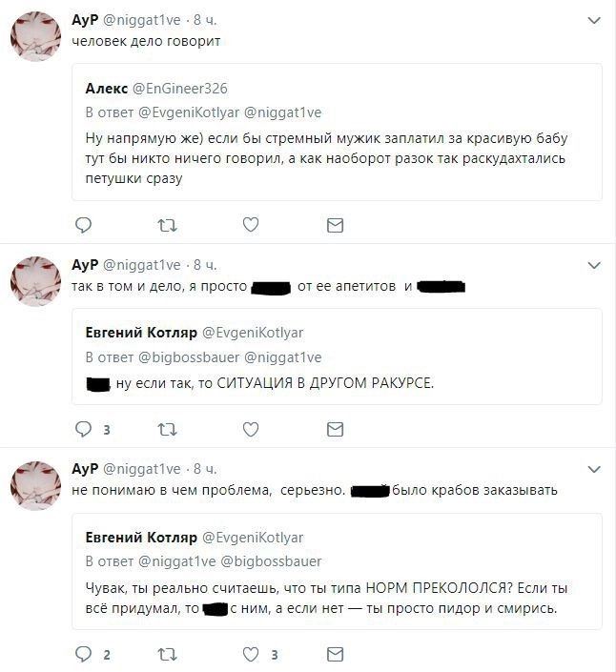616x672 pixels.
Task: Send second tweet via direct message
Action: tap(335, 429)
